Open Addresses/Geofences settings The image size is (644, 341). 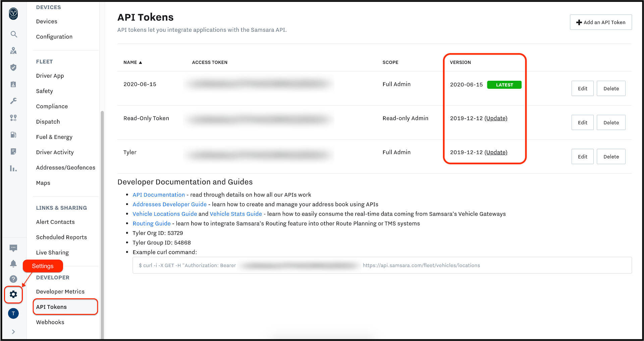66,168
